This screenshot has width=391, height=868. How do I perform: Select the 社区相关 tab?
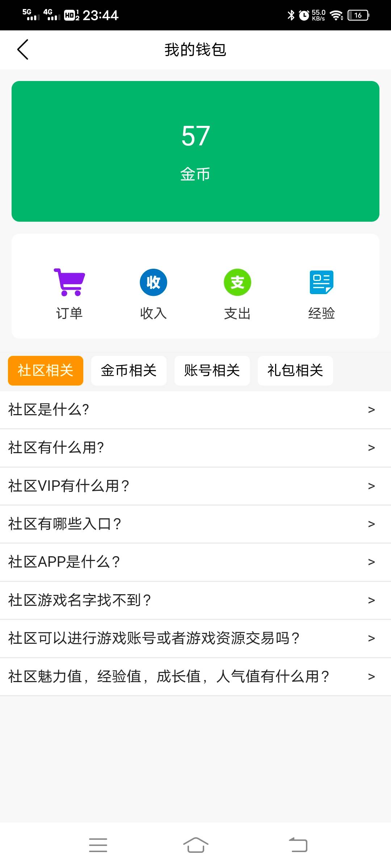pyautogui.click(x=46, y=370)
